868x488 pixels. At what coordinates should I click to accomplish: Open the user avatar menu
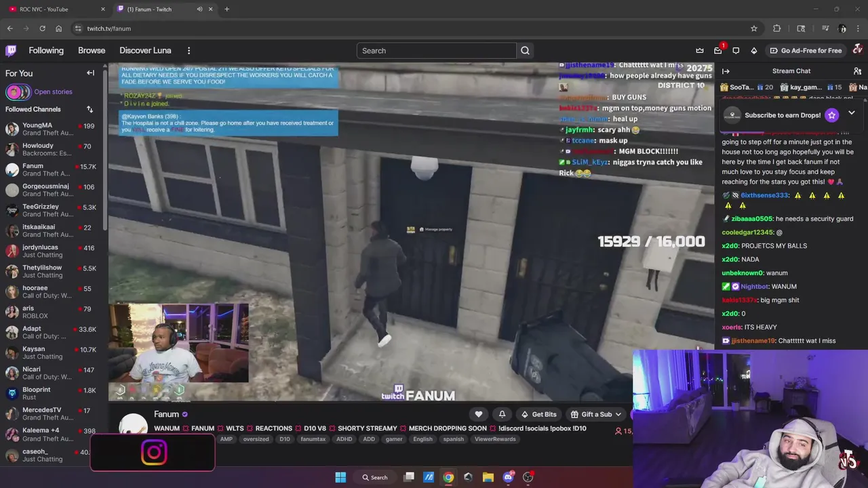pyautogui.click(x=857, y=49)
